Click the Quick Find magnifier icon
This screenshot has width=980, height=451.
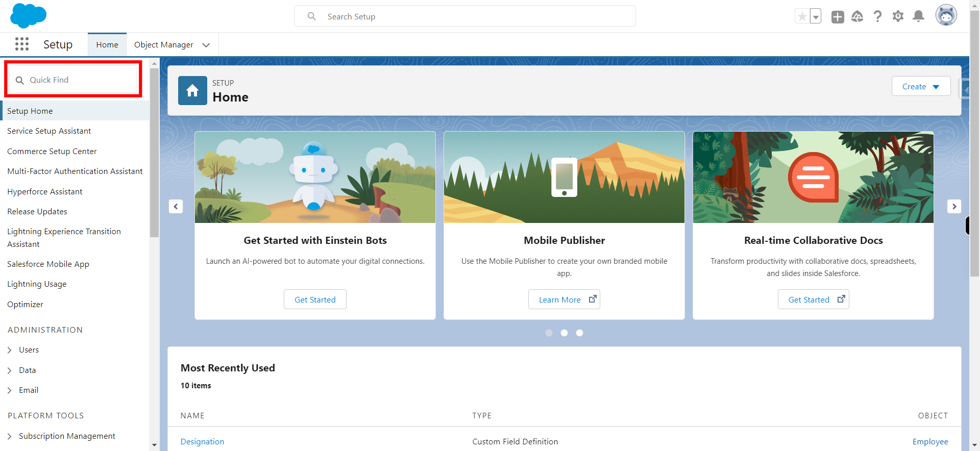[20, 80]
